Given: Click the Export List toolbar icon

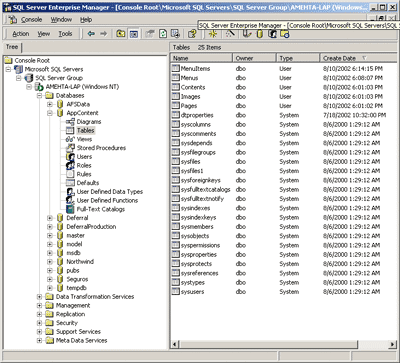Looking at the screenshot, I should (175, 34).
